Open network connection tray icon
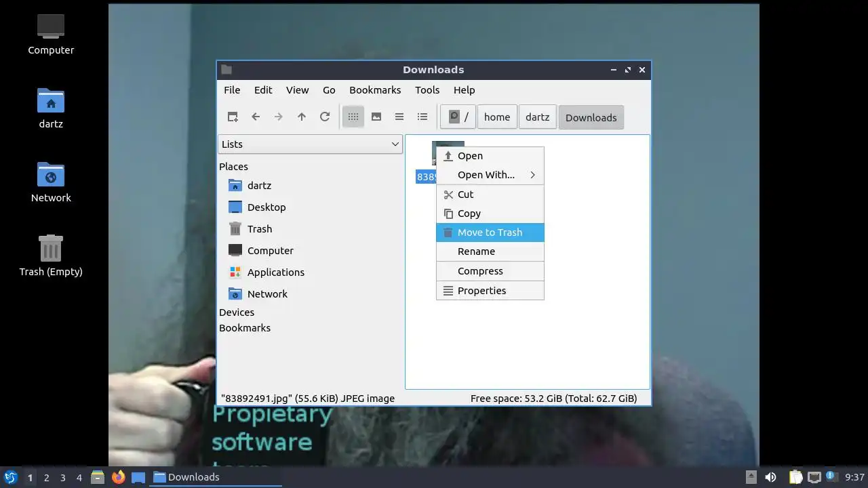 click(814, 477)
